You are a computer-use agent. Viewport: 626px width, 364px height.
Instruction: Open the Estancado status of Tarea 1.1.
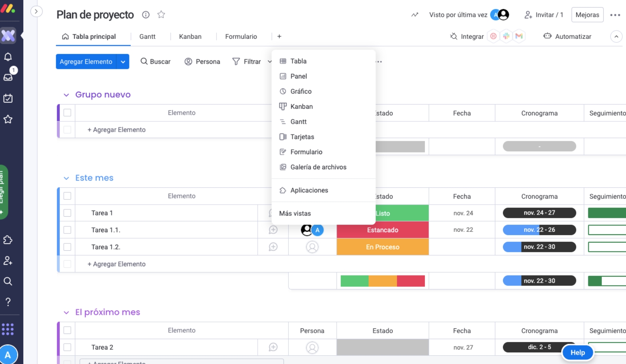point(383,230)
